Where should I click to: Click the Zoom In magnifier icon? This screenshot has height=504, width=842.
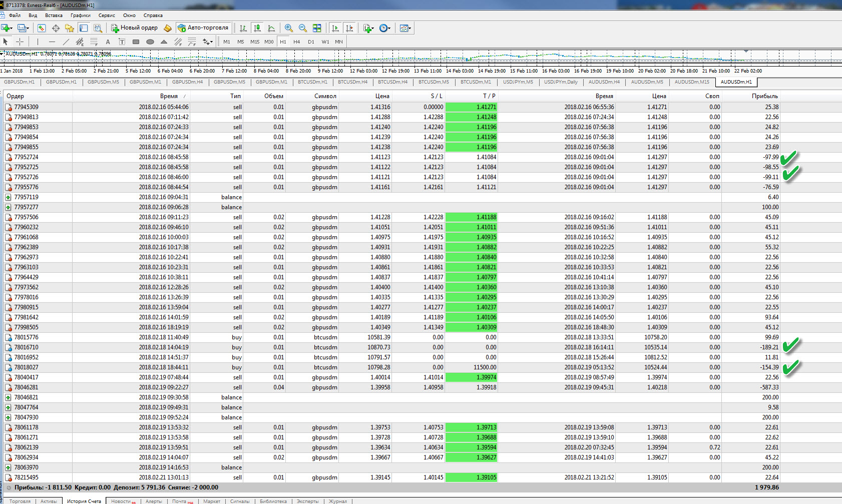point(288,28)
